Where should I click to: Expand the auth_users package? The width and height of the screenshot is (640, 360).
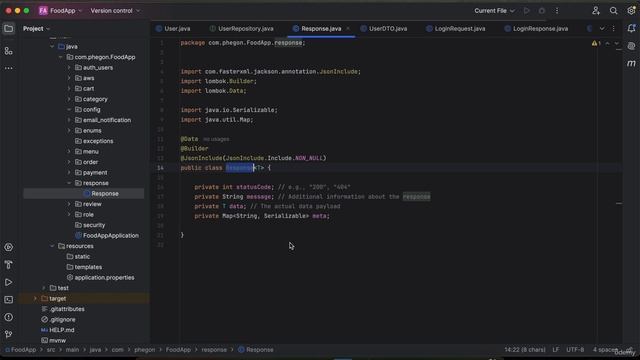coord(69,68)
